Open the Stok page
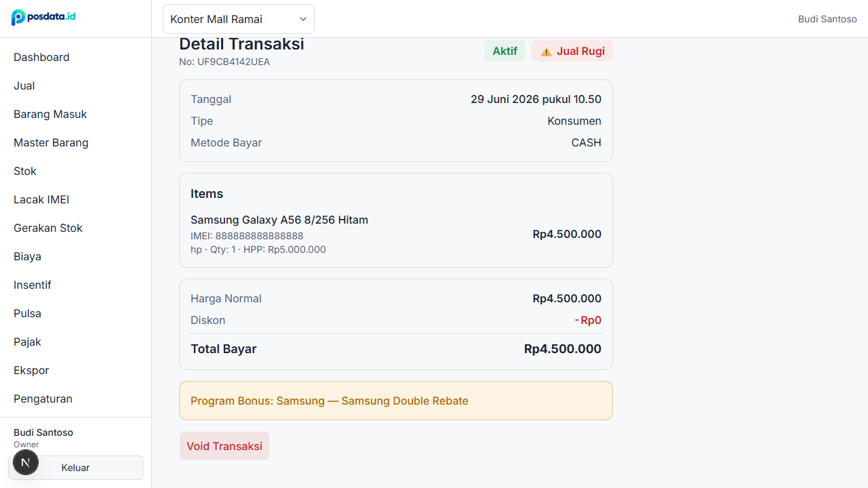The height and width of the screenshot is (488, 868). coord(25,171)
